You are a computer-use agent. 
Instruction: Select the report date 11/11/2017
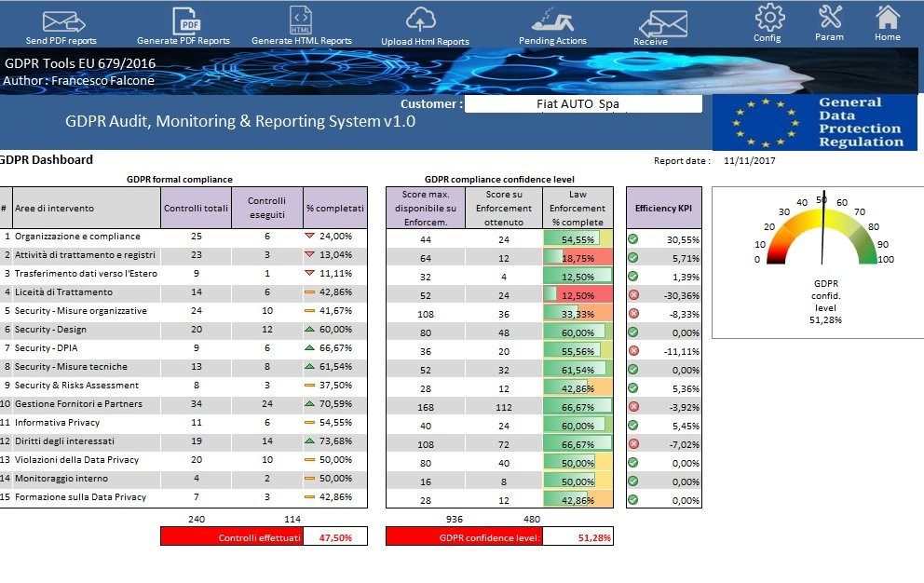750,161
